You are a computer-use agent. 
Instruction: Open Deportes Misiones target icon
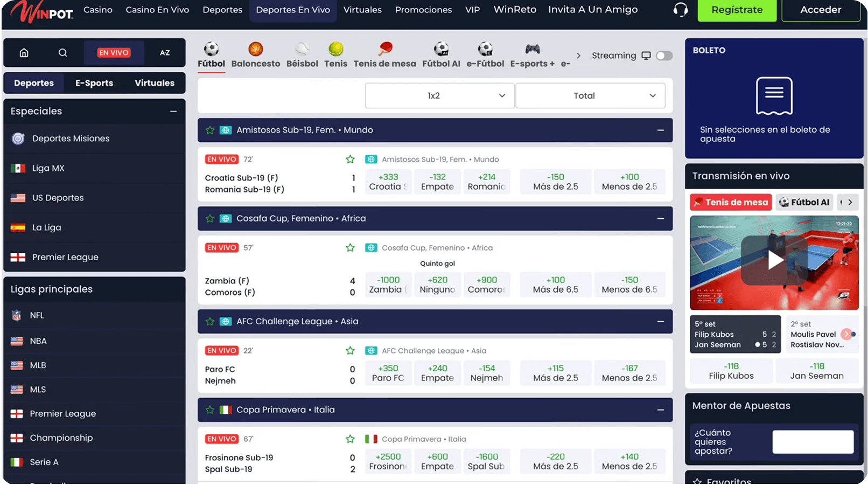point(18,138)
